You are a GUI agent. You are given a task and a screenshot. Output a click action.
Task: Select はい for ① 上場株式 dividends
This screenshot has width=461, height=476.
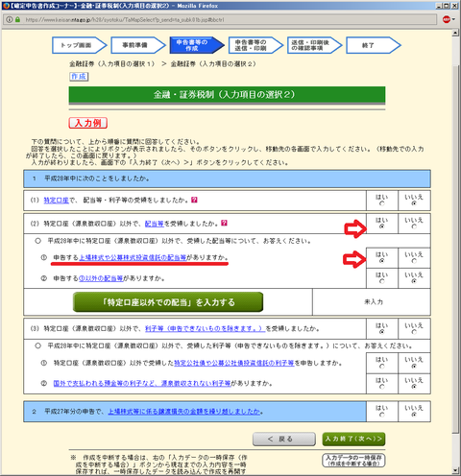tap(381, 261)
